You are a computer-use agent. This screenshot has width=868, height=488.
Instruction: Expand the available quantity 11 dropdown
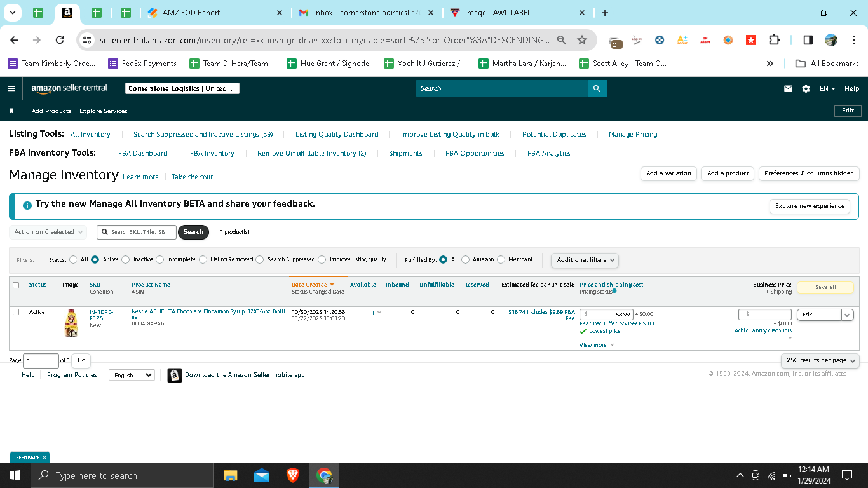[x=375, y=313]
